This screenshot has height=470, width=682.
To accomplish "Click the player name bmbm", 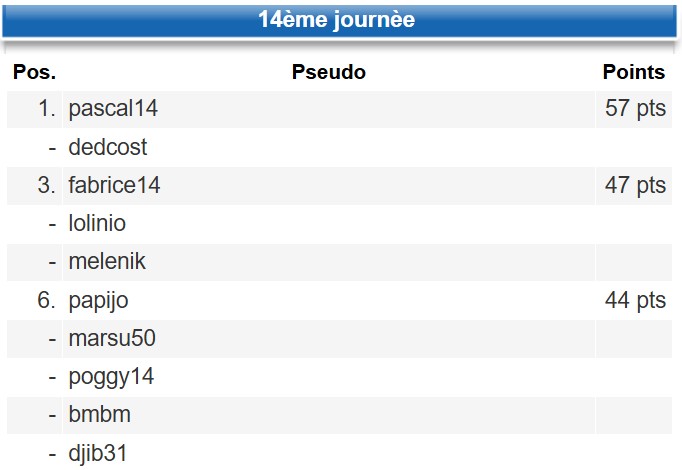I will [x=100, y=414].
